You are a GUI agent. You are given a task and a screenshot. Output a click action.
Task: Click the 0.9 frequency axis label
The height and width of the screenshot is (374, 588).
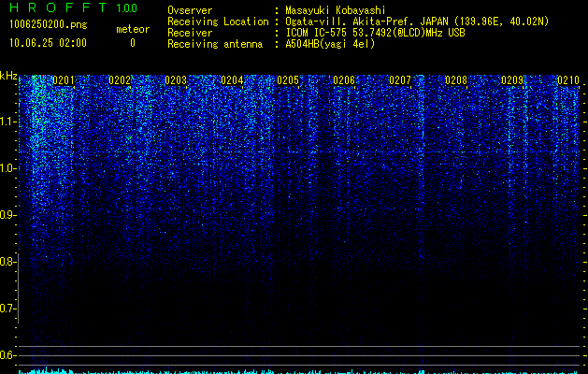8,215
